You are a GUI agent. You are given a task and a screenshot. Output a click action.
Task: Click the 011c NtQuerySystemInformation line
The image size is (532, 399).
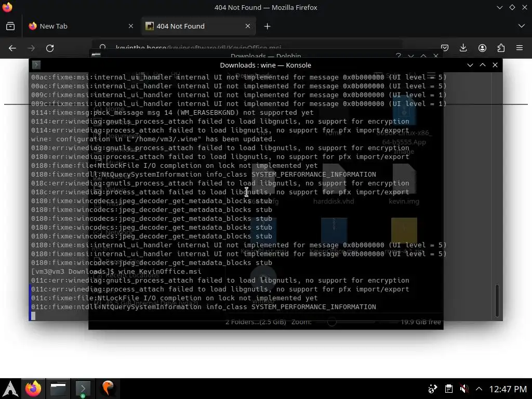(x=204, y=307)
